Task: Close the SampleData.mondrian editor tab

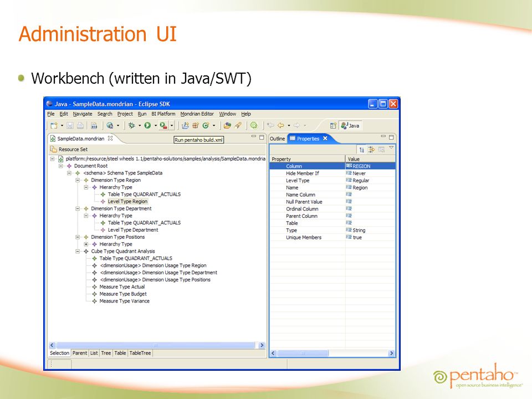Action: [110, 139]
